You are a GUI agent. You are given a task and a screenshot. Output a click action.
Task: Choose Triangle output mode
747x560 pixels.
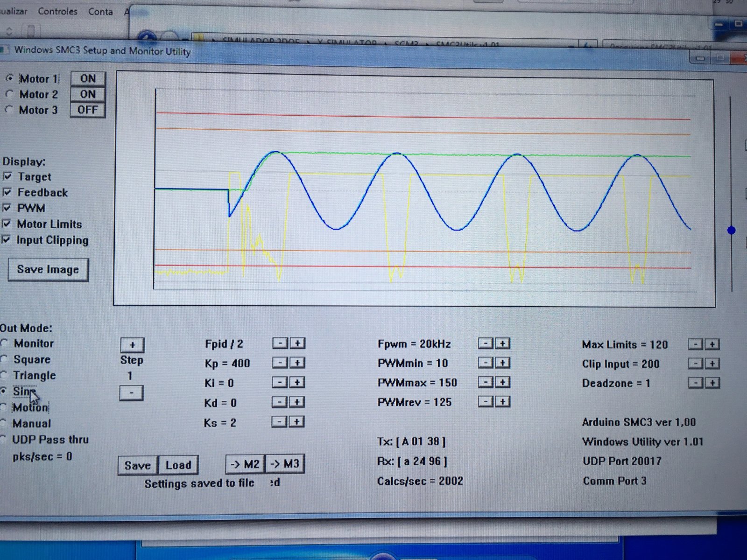tap(4, 375)
